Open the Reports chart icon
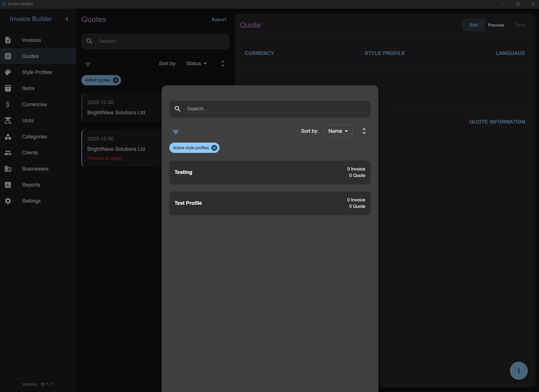 click(8, 185)
